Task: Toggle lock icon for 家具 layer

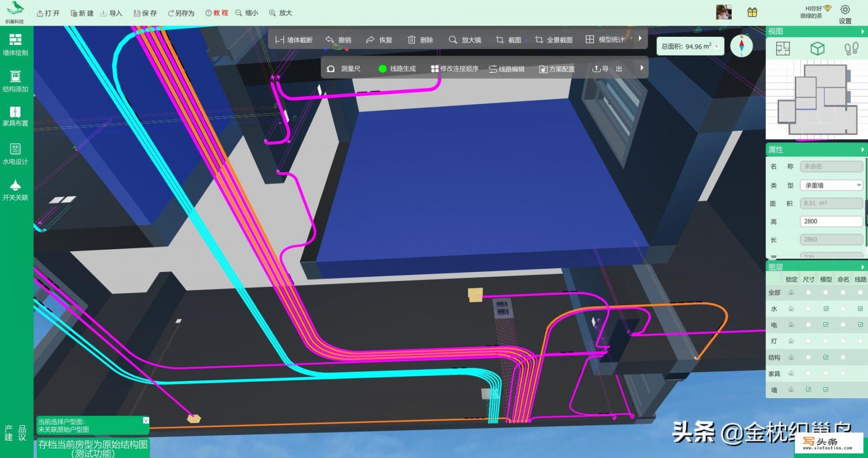Action: coord(791,373)
